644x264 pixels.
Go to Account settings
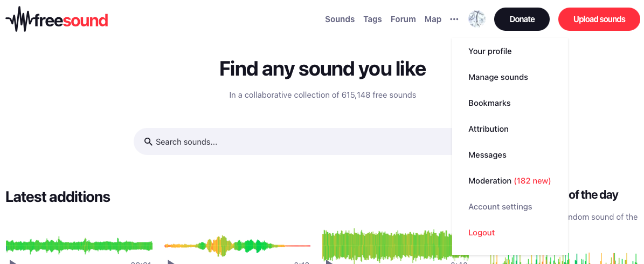(x=500, y=207)
